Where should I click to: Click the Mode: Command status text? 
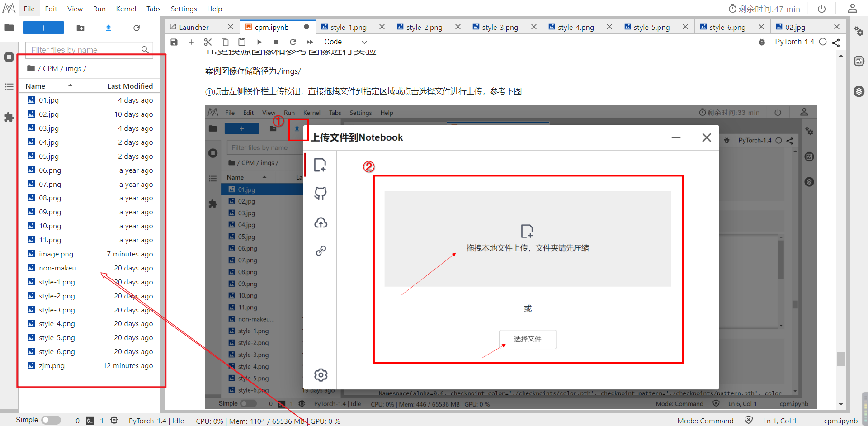[705, 421]
